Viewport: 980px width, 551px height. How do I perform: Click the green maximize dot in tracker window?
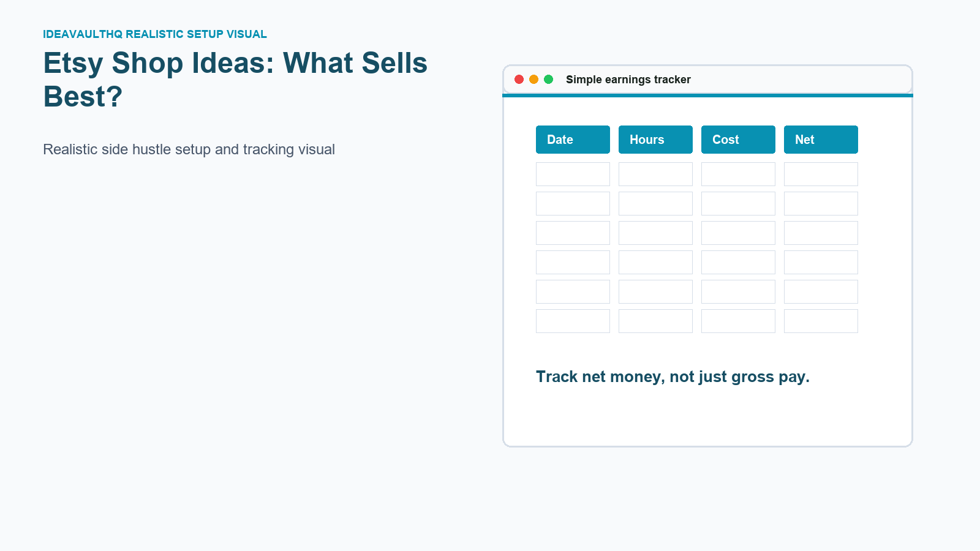tap(549, 80)
